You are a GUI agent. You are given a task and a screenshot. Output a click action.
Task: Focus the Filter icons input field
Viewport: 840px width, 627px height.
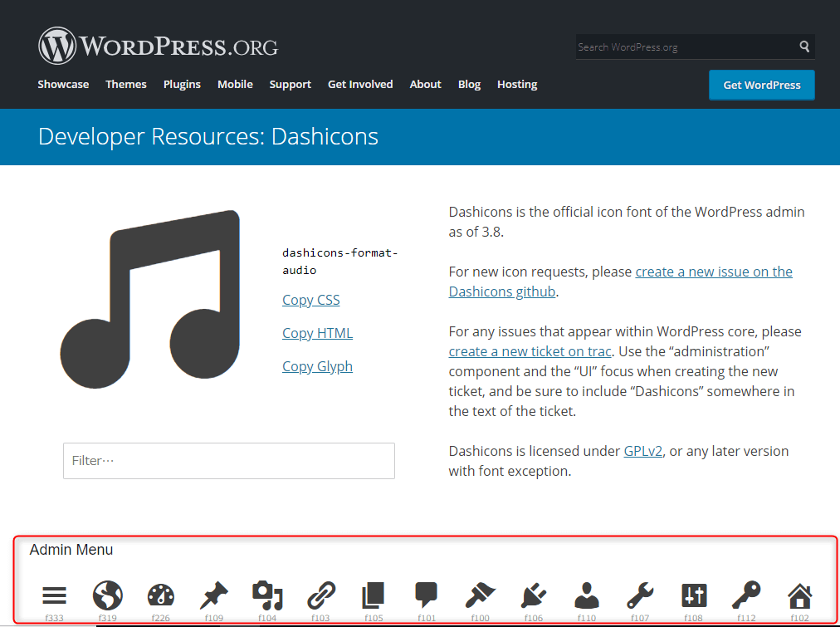coord(229,461)
